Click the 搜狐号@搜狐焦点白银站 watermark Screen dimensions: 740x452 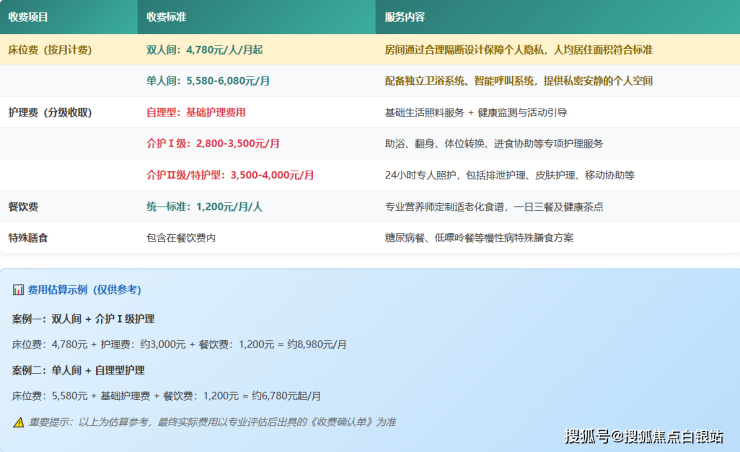[x=644, y=436]
